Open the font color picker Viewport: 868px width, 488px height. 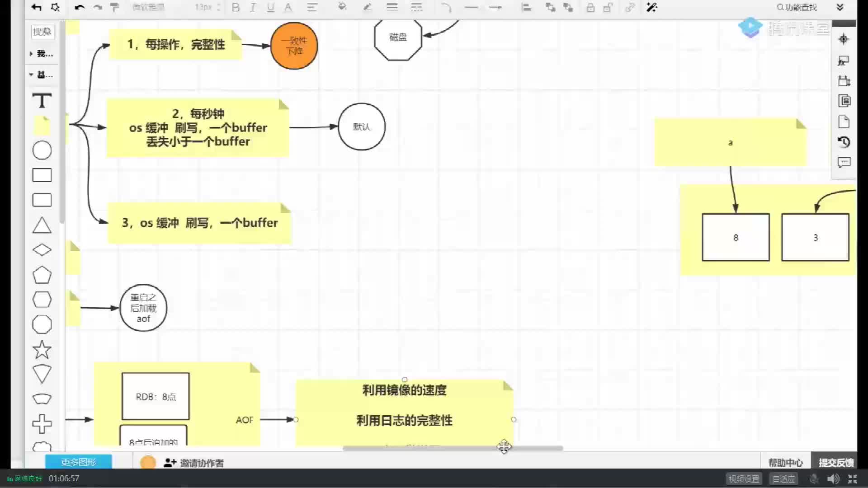click(x=288, y=7)
